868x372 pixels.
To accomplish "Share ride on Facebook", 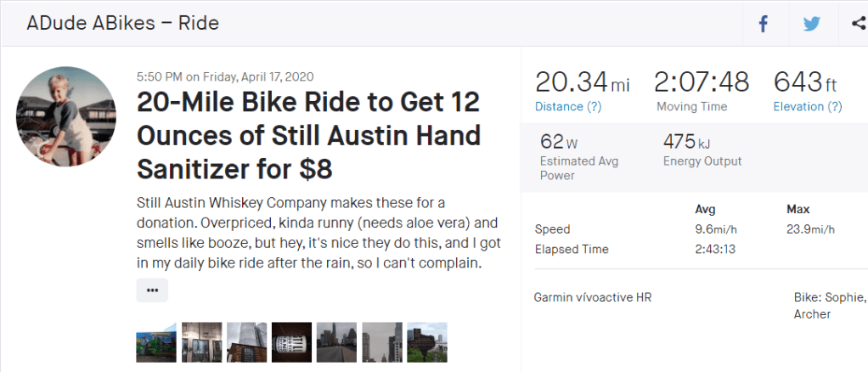I will click(x=763, y=24).
